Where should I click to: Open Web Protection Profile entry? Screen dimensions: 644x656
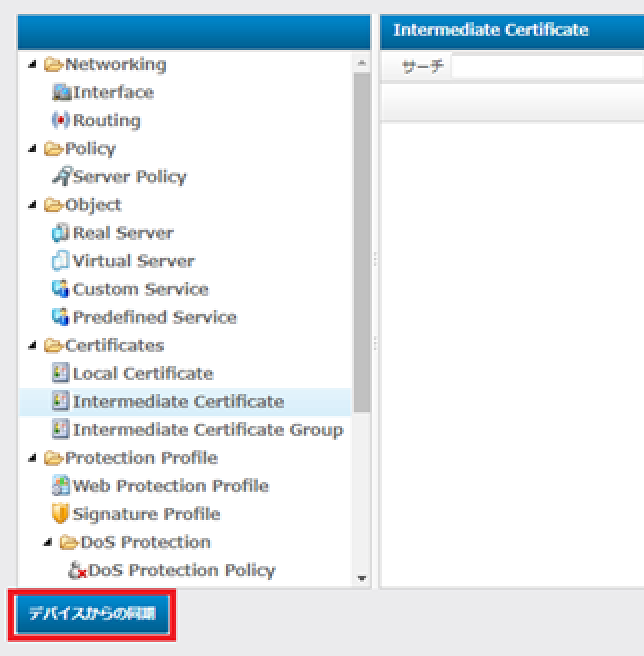(x=170, y=486)
